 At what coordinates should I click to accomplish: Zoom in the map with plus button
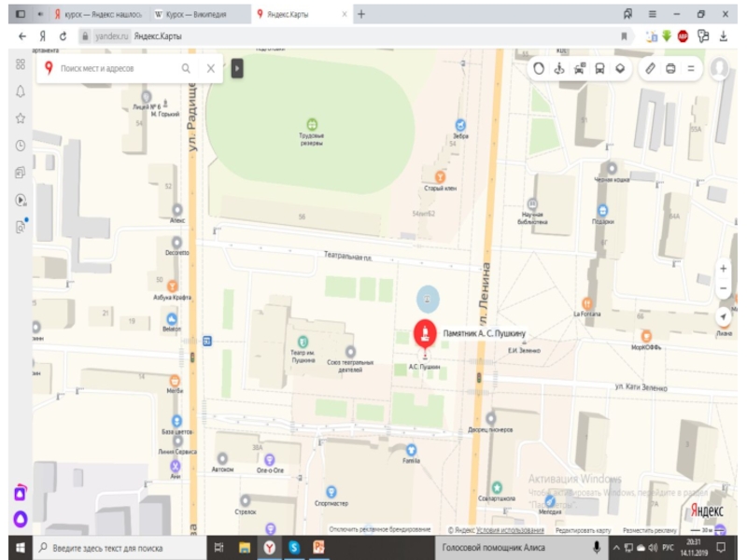[x=723, y=269]
